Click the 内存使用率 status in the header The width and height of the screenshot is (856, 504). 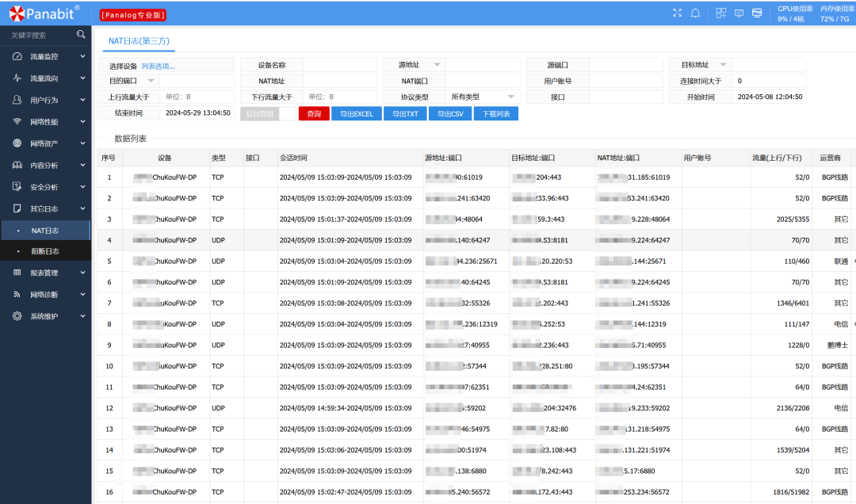coord(837,13)
